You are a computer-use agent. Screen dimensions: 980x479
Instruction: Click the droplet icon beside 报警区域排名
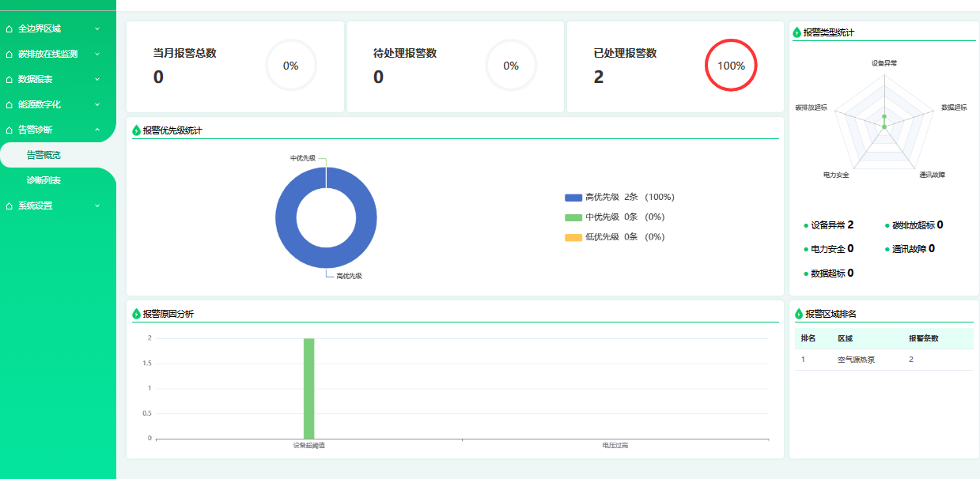(799, 314)
